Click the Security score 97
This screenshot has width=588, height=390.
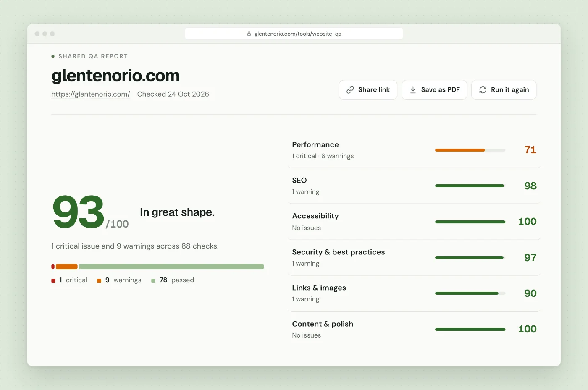point(530,257)
